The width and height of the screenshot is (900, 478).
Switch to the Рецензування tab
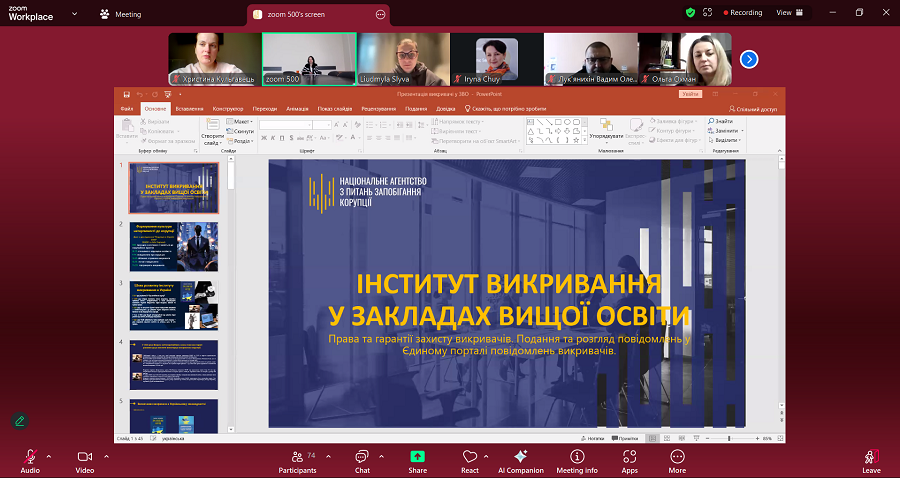(379, 108)
